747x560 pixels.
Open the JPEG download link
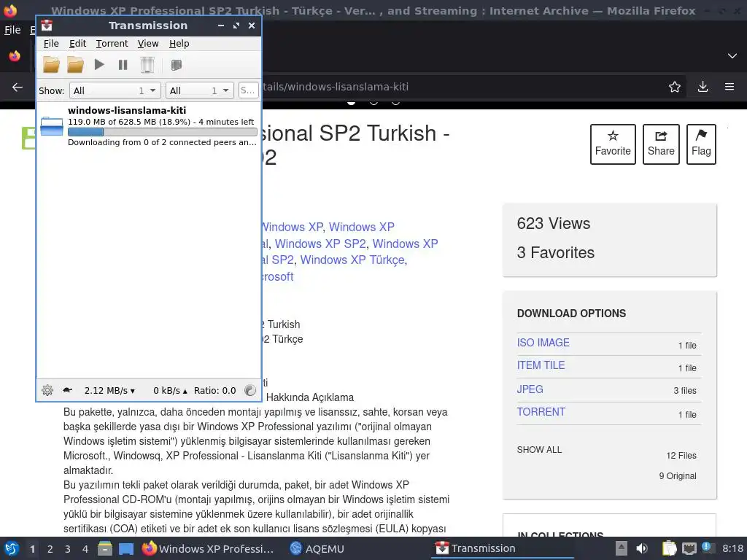tap(530, 389)
